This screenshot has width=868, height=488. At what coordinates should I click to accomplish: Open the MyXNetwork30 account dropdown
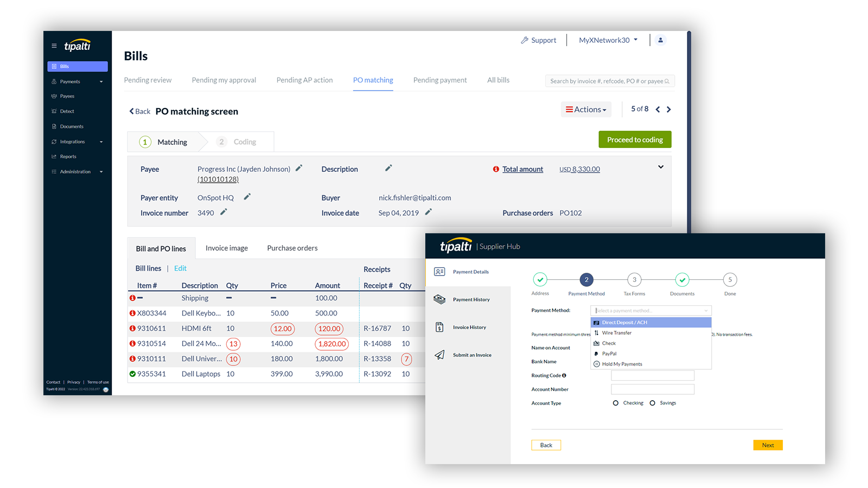tap(608, 40)
